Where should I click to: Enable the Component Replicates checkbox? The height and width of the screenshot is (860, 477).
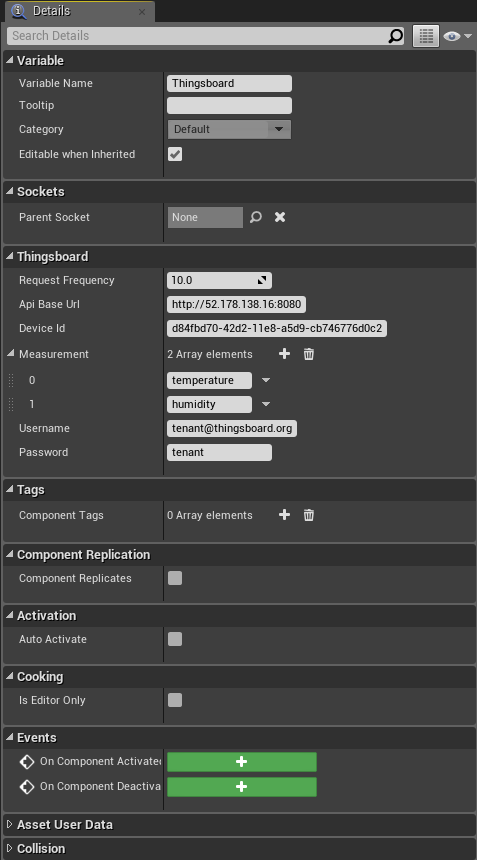pyautogui.click(x=175, y=578)
